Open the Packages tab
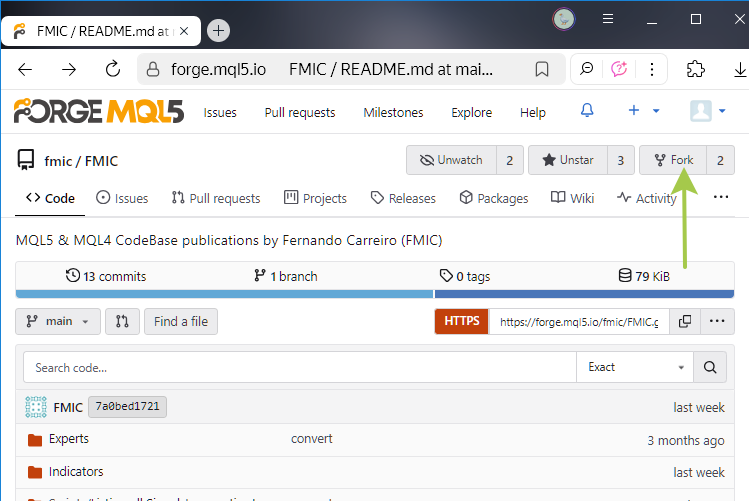The image size is (749, 501). [x=493, y=198]
